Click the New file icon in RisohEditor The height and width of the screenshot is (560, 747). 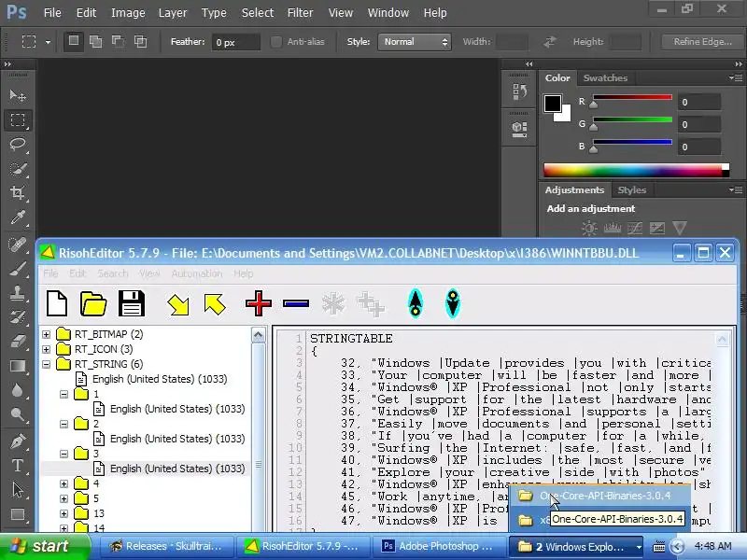(57, 303)
